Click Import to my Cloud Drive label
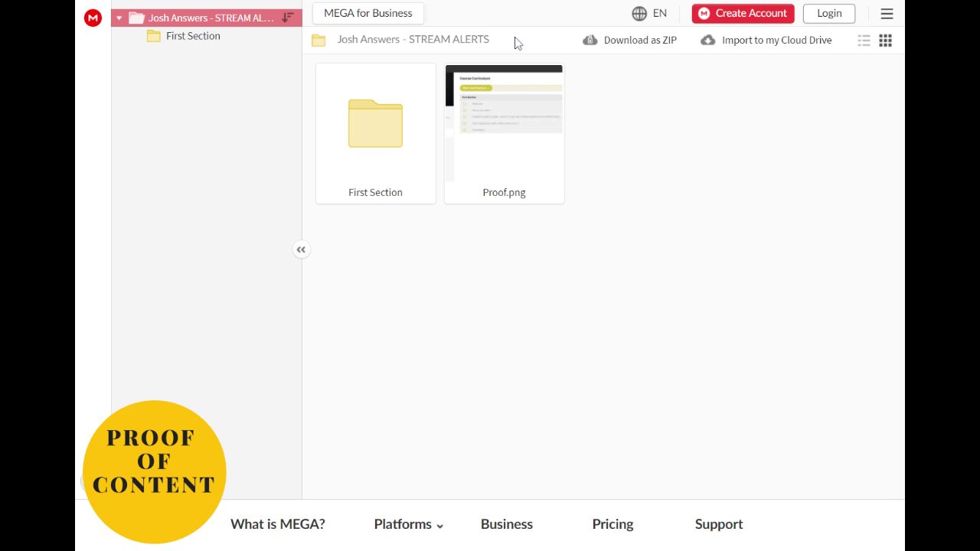Viewport: 980px width, 551px height. 776,40
